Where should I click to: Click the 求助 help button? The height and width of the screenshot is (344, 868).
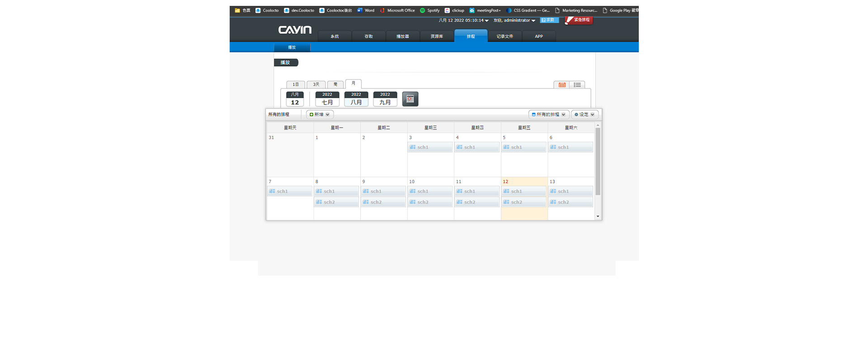tap(549, 20)
